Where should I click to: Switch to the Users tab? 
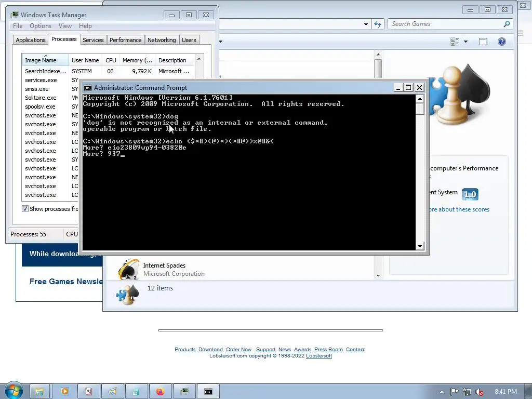(x=189, y=40)
